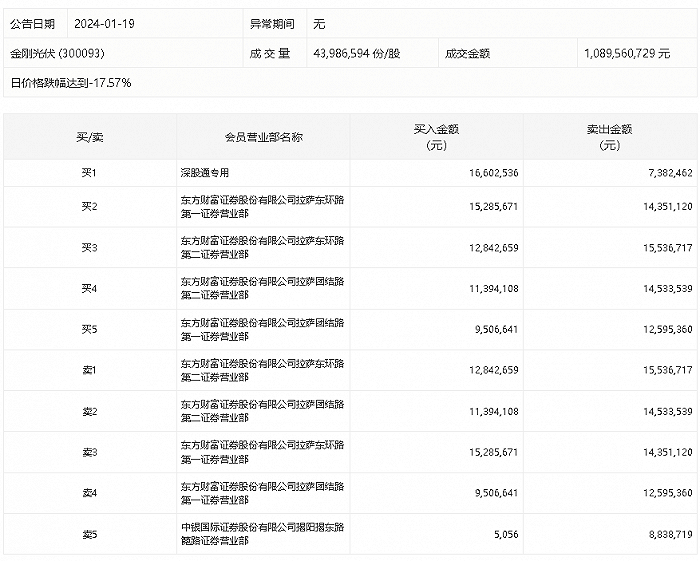The width and height of the screenshot is (700, 561).
Task: Click the 买入金额 (元) column header
Action: click(436, 137)
